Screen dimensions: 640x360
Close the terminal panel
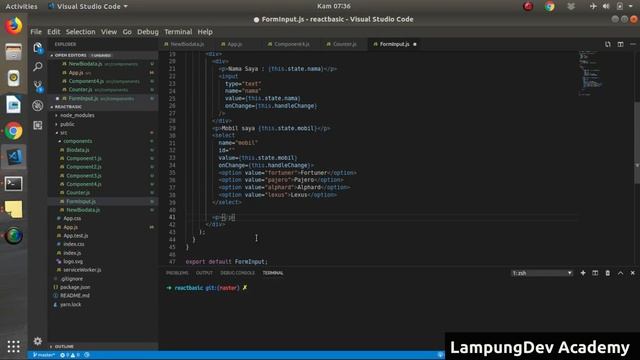[633, 273]
